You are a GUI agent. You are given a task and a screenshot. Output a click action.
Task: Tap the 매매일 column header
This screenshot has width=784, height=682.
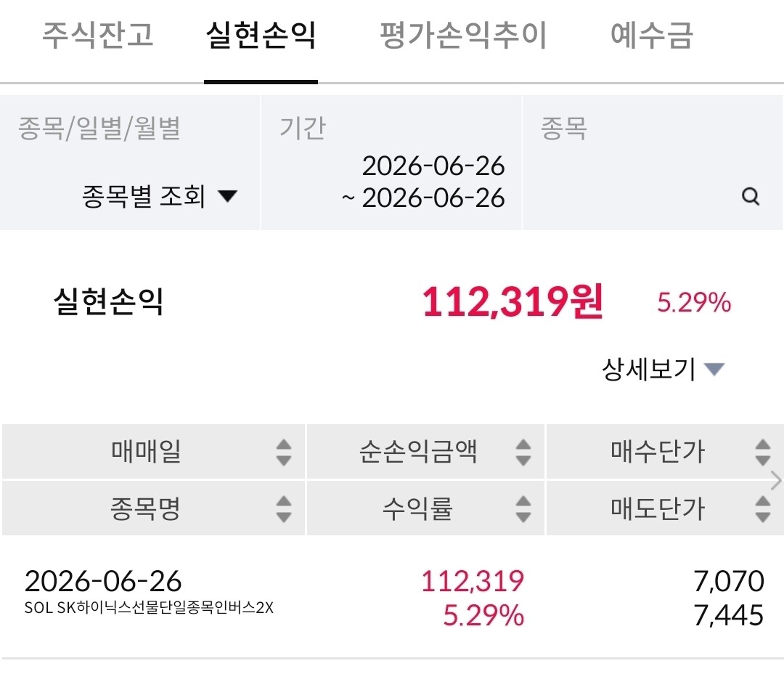[153, 452]
